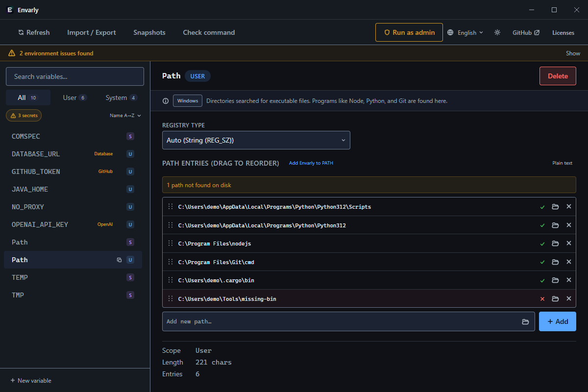The image size is (588, 392).
Task: Open Import / Export
Action: click(x=92, y=32)
